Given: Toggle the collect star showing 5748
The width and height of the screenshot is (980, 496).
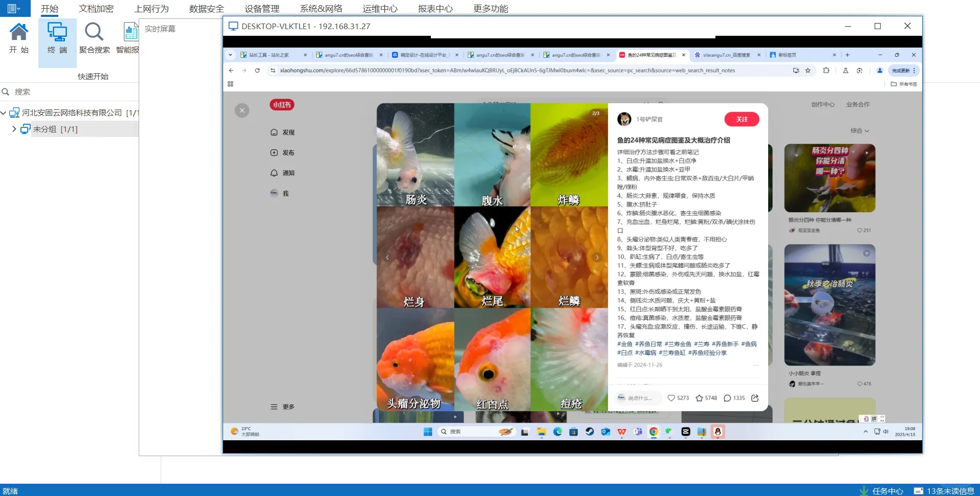Looking at the screenshot, I should 706,398.
